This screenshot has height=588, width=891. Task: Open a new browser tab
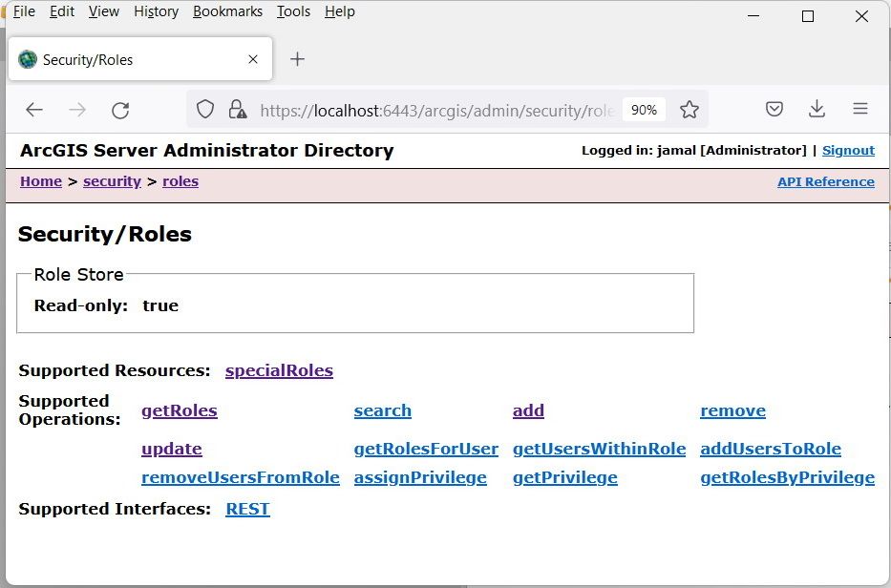click(x=297, y=59)
